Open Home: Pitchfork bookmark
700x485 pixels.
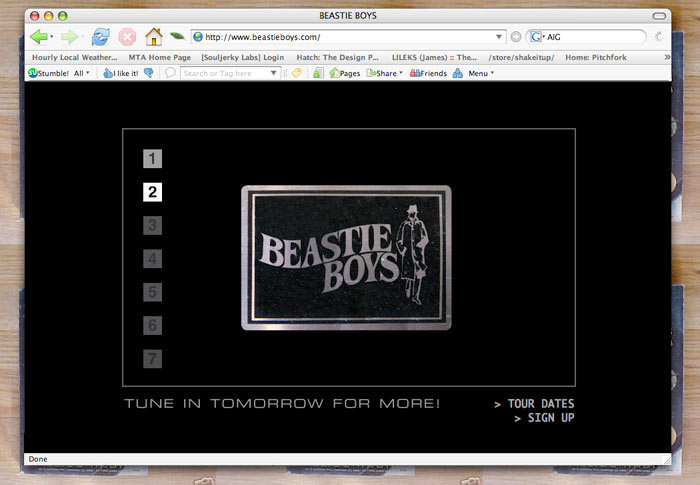pyautogui.click(x=596, y=58)
